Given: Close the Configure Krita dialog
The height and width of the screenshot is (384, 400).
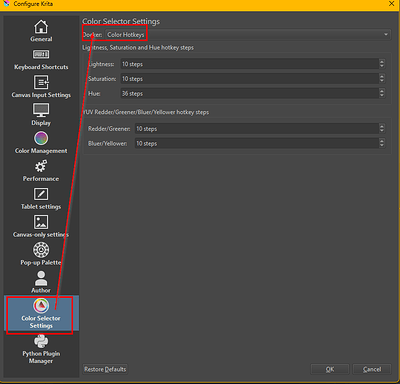Looking at the screenshot, I should click(392, 4).
